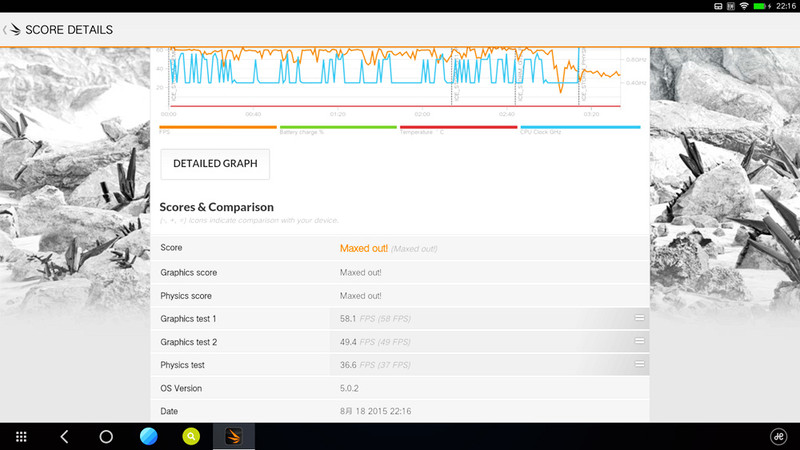This screenshot has height=450, width=800.
Task: Tap the battery indicator icon
Action: [762, 6]
